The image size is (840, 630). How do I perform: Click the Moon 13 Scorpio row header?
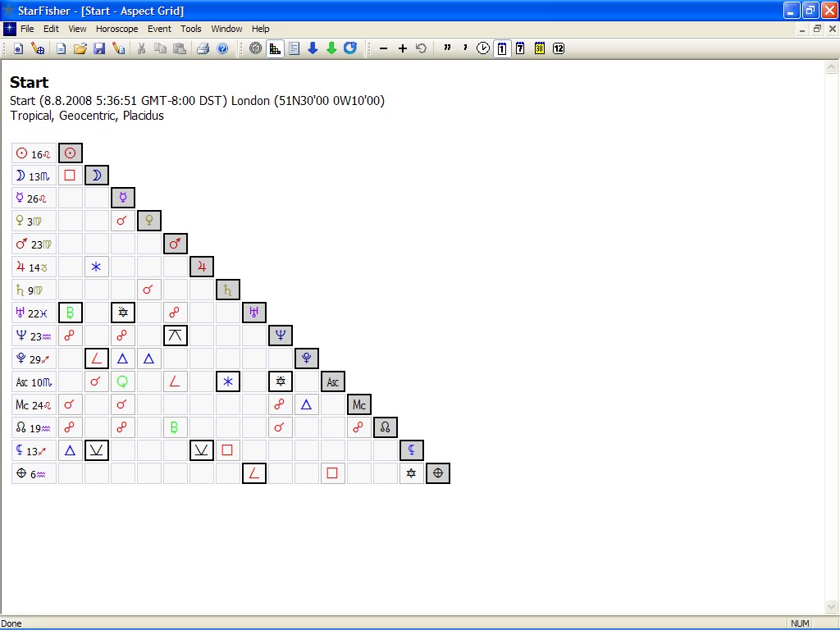[x=34, y=176]
